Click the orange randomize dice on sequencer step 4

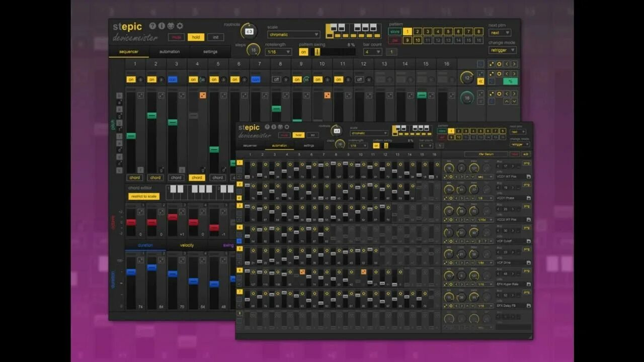pos(203,95)
